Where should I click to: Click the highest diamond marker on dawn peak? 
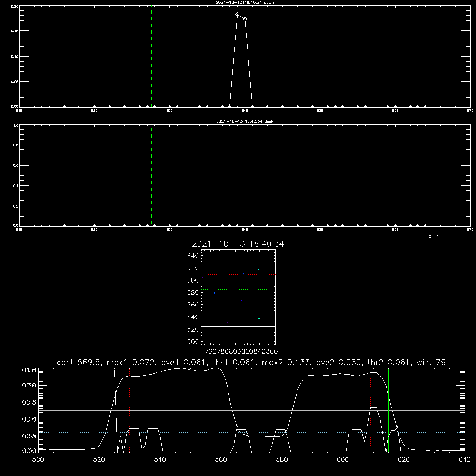[238, 15]
